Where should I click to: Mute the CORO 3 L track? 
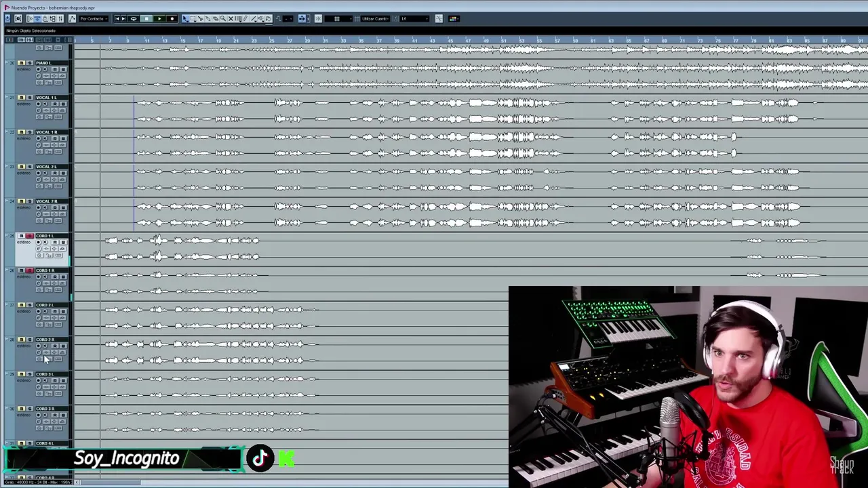pos(21,374)
